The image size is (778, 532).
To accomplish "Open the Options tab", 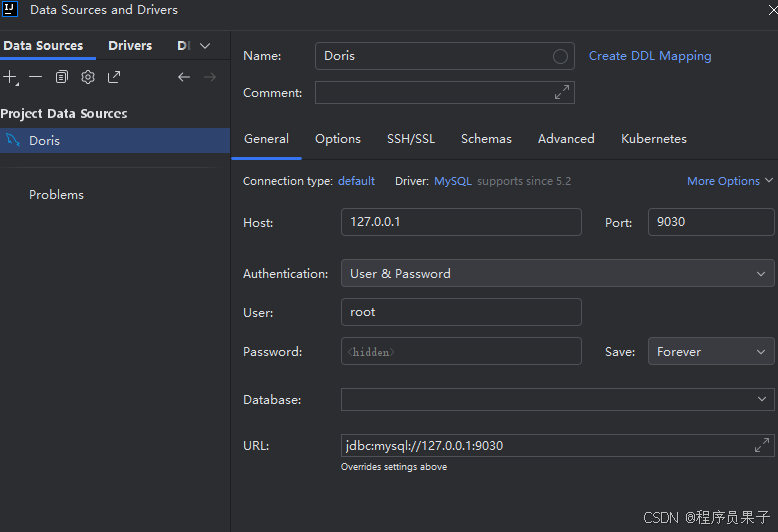I will (x=338, y=139).
